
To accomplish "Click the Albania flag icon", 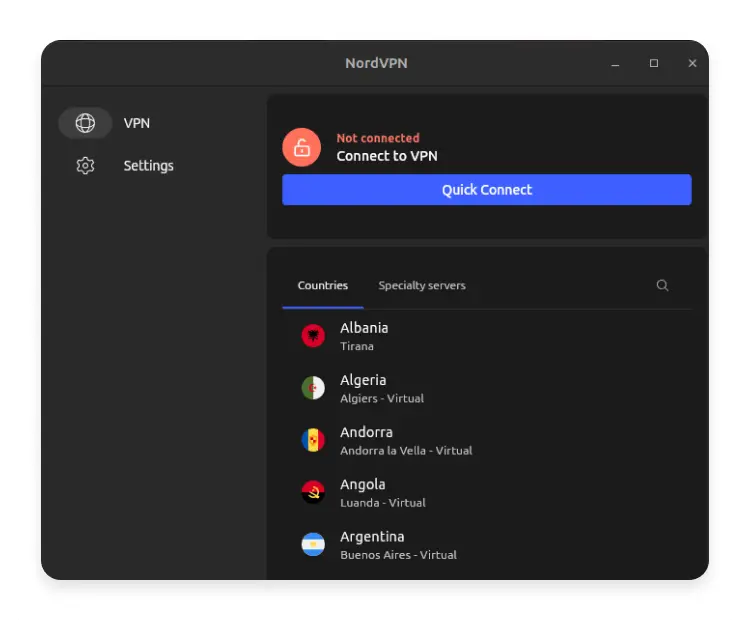I will point(313,336).
